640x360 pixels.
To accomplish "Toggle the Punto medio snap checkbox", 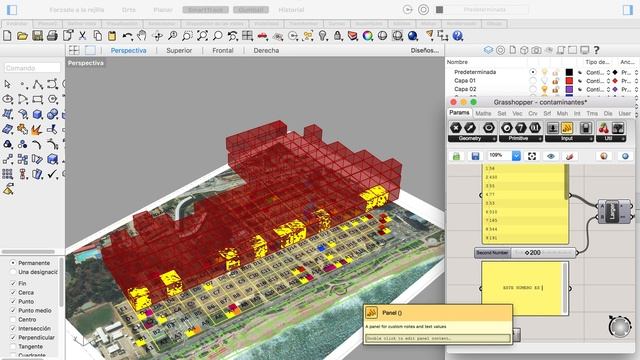I will [13, 310].
